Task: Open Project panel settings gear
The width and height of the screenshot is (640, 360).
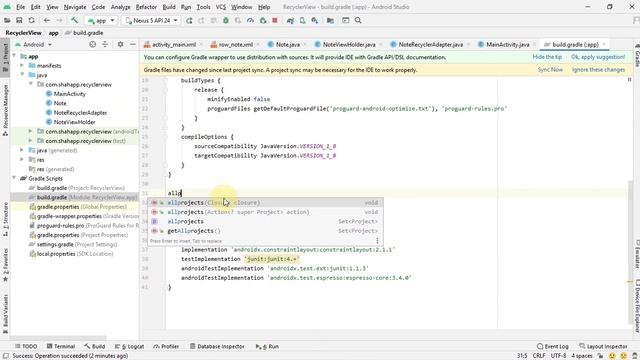Action: point(120,44)
